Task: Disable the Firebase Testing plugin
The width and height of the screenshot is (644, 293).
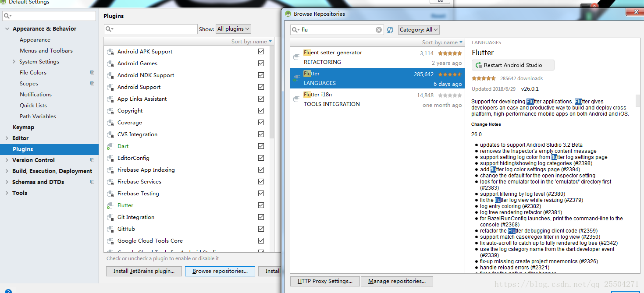Action: 261,194
